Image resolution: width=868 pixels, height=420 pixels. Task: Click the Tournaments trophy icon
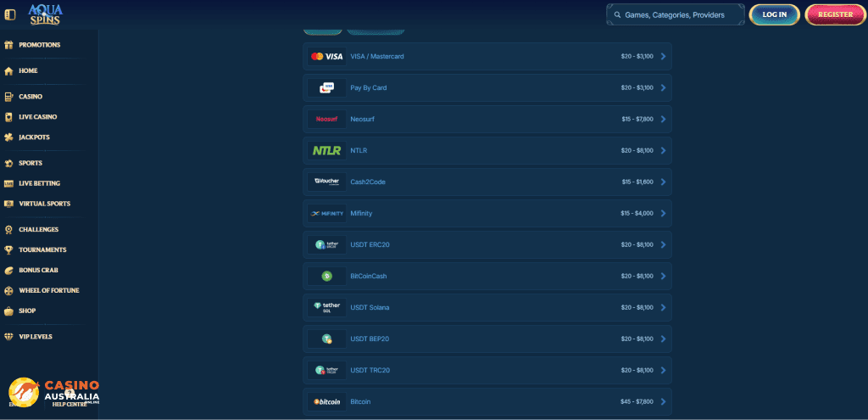click(x=8, y=250)
